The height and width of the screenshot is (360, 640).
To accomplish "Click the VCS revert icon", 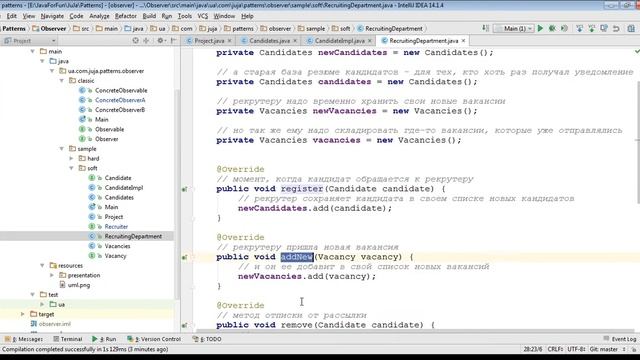I will click(x=616, y=29).
